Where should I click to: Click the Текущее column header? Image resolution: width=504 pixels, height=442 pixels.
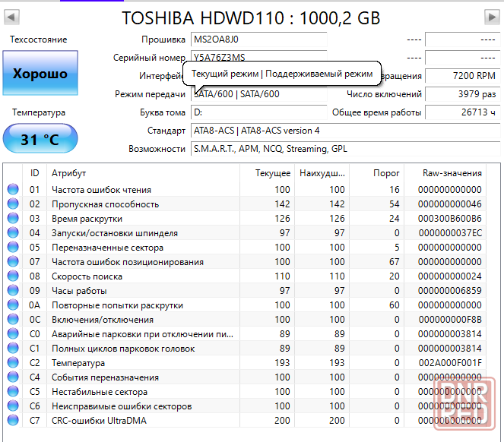coord(272,173)
